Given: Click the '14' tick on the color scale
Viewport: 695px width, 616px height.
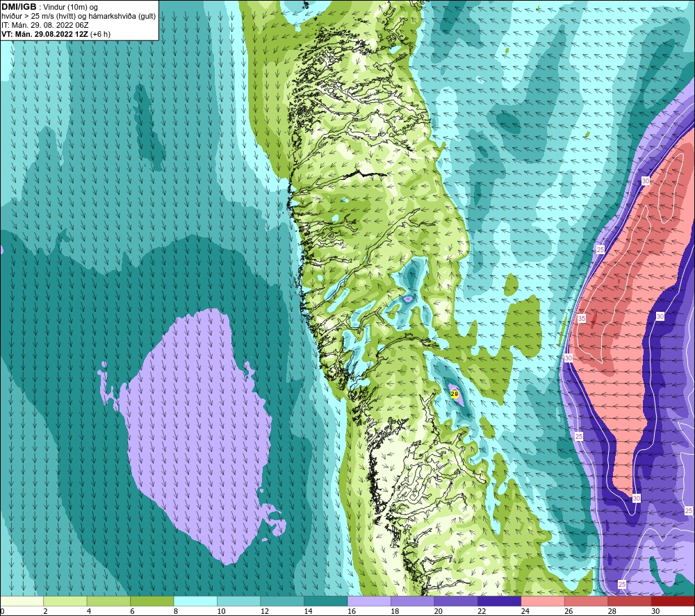Looking at the screenshot, I should coord(308,611).
